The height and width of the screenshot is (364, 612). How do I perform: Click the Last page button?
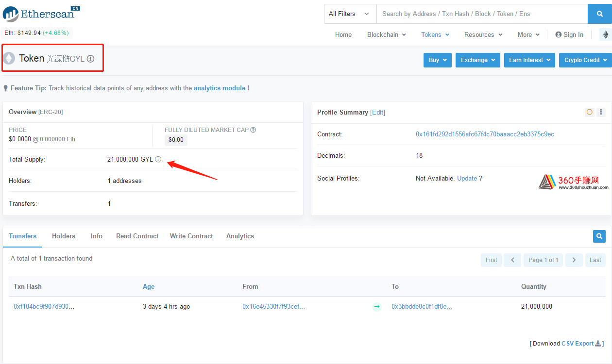coord(595,260)
